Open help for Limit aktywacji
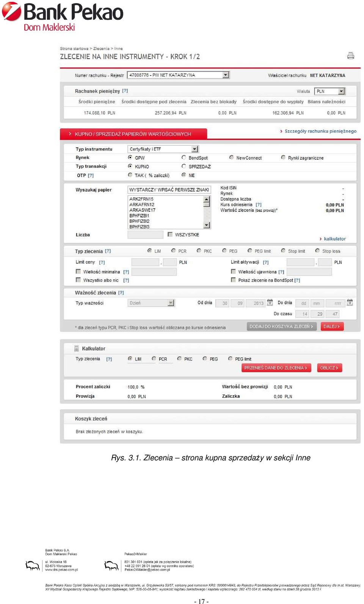This screenshot has height=604, width=364. click(x=266, y=262)
